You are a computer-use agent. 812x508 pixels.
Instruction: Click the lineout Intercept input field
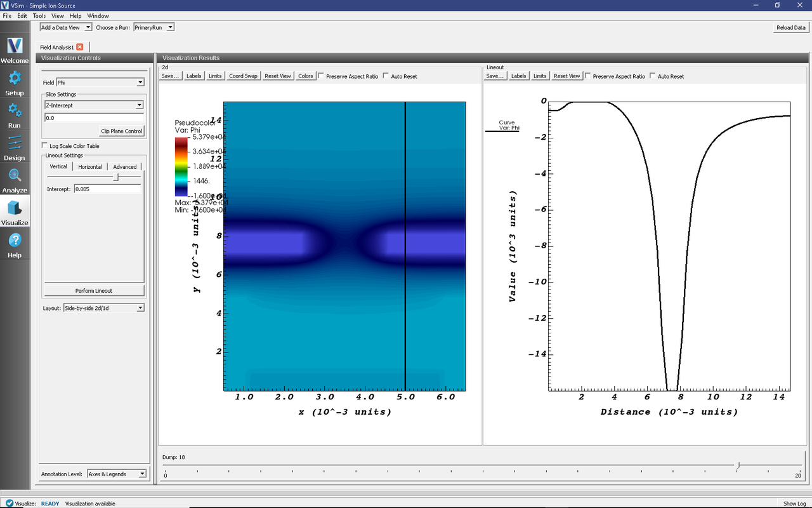107,189
